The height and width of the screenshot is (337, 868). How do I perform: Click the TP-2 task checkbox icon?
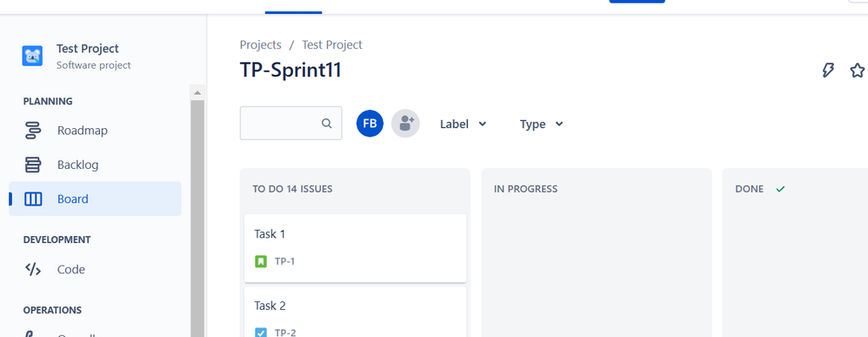[x=261, y=332]
